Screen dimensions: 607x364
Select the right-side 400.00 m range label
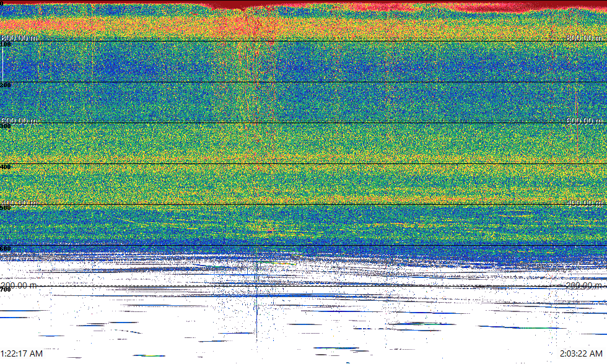coord(584,203)
